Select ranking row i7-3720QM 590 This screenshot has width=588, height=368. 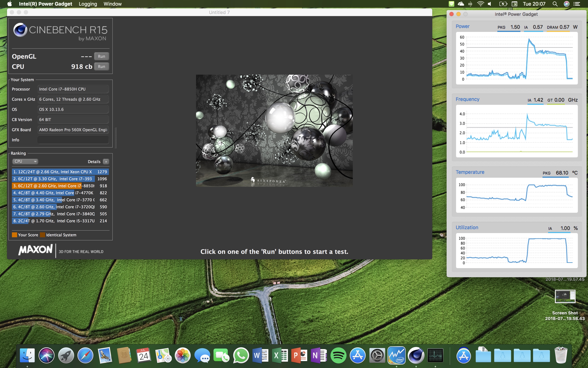[60, 207]
